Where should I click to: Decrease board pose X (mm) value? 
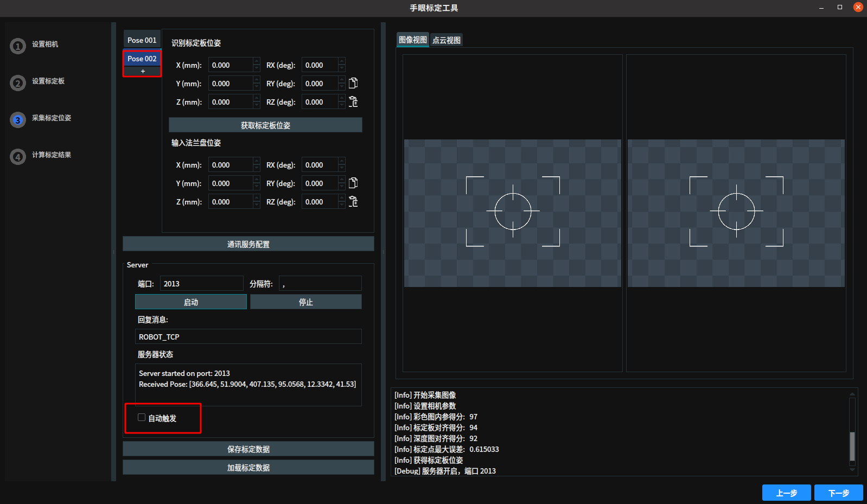[257, 68]
